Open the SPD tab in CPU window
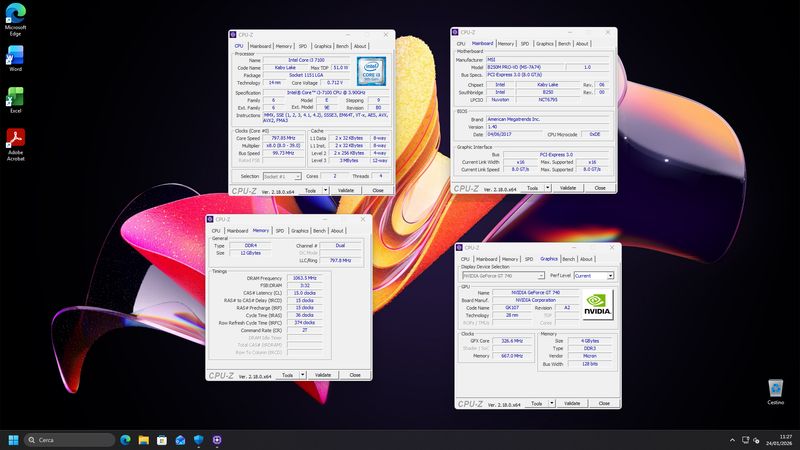The height and width of the screenshot is (450, 800). coord(303,46)
